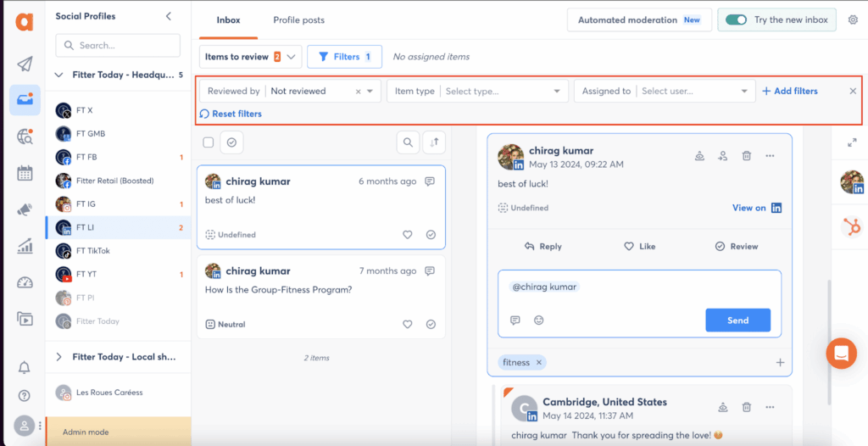The width and height of the screenshot is (868, 446).
Task: Click the Like button on the post
Action: tap(639, 247)
